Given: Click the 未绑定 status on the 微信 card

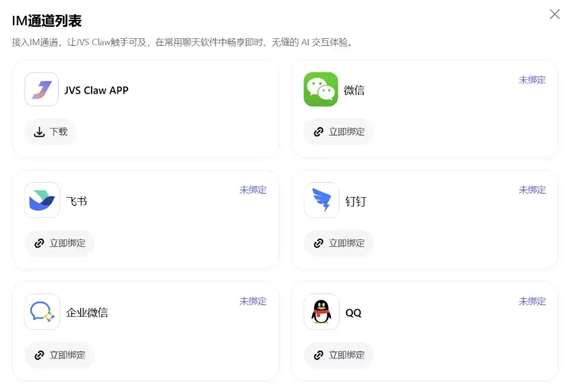Looking at the screenshot, I should click(532, 80).
